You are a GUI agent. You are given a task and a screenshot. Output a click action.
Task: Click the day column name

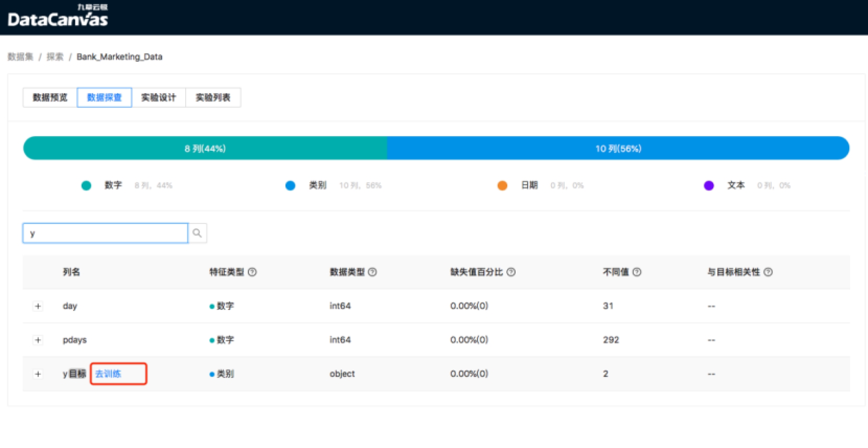click(x=70, y=306)
